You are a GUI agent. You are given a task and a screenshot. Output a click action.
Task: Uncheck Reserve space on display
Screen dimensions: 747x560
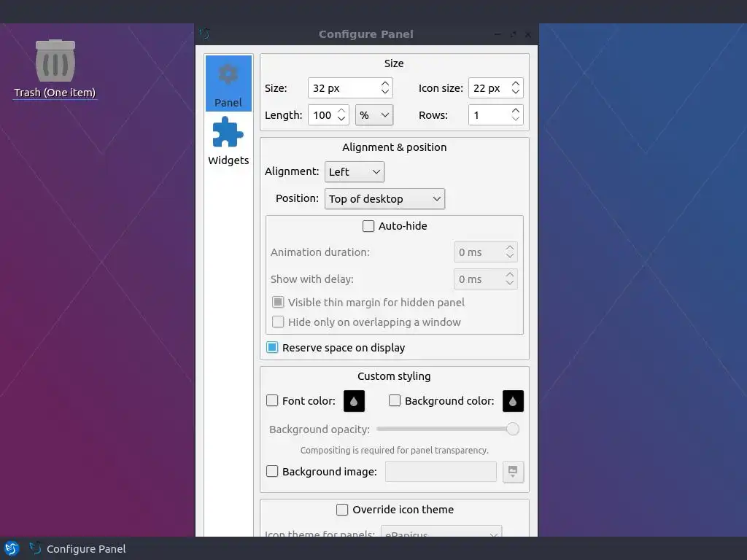(x=272, y=348)
